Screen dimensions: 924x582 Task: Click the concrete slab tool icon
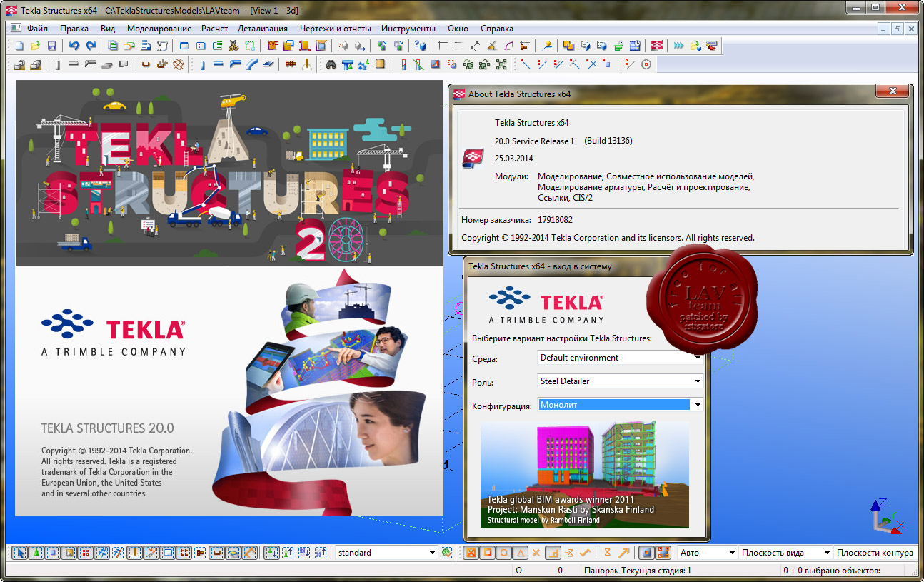(x=107, y=64)
